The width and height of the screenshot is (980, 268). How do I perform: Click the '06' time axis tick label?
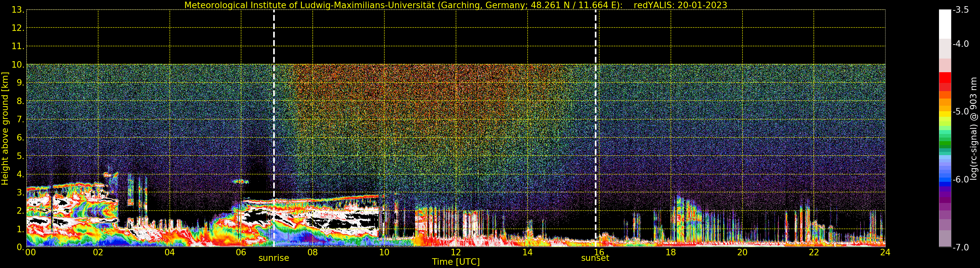(x=241, y=252)
